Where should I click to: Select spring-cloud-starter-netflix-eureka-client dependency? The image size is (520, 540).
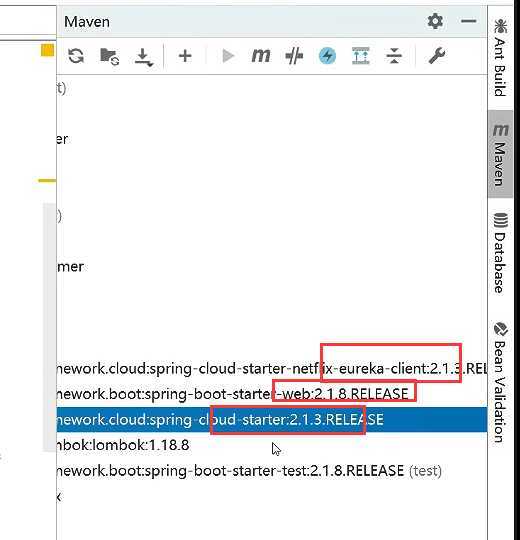272,368
